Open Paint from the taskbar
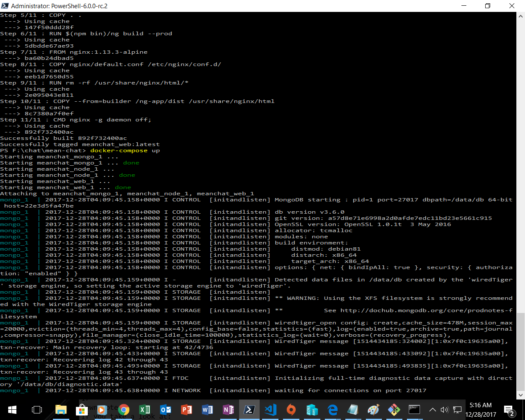 click(374, 410)
